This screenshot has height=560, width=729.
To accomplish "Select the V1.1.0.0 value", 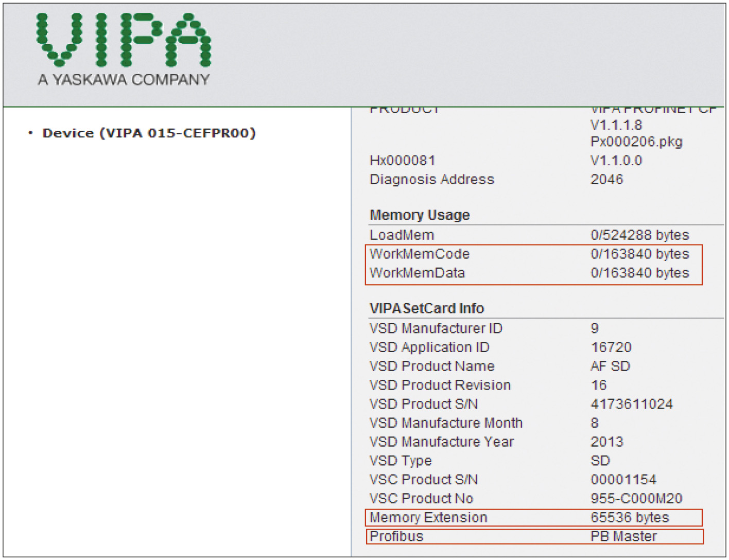I will pyautogui.click(x=616, y=161).
